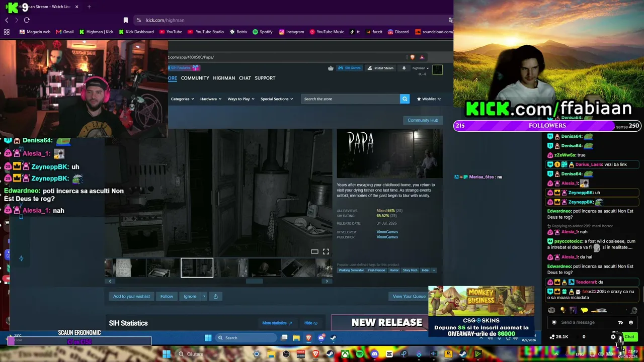Expand the Hardware dropdown
Viewport: 644px width, 362px height.
pyautogui.click(x=211, y=99)
